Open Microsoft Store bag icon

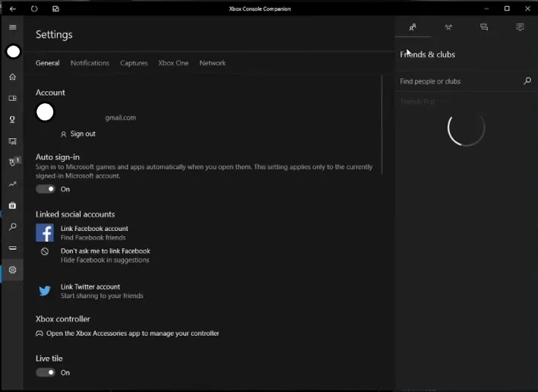(13, 205)
